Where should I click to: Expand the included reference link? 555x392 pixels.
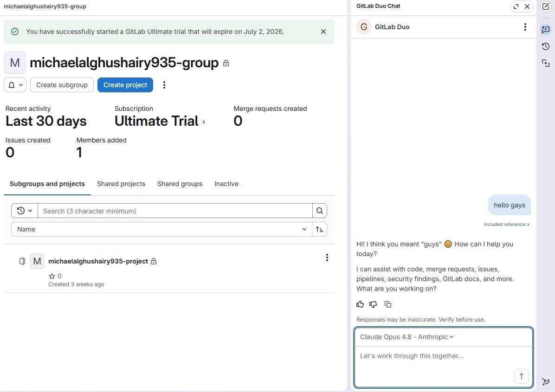tap(507, 225)
